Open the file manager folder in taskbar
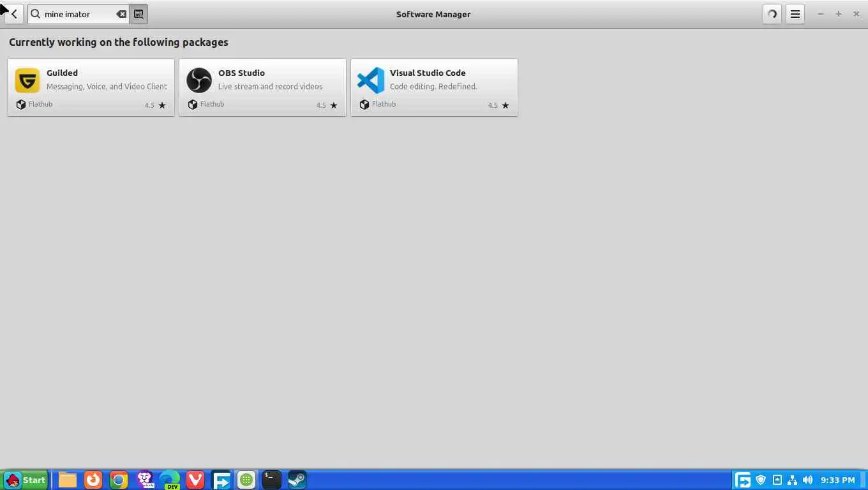 click(68, 480)
